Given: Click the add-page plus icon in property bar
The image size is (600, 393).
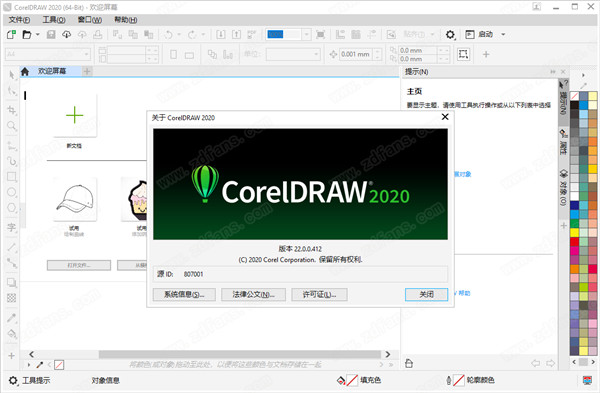Looking at the screenshot, I should click(486, 54).
